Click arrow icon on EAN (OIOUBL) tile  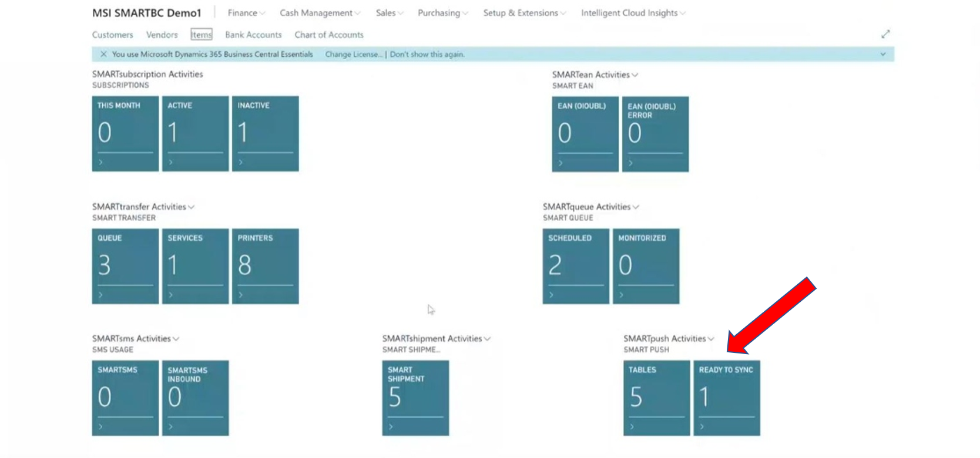[x=561, y=163]
